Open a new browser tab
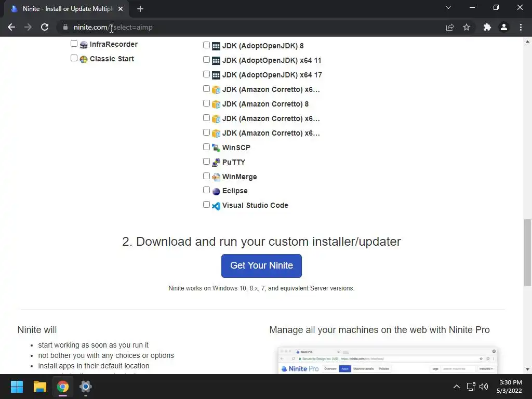 tap(140, 9)
